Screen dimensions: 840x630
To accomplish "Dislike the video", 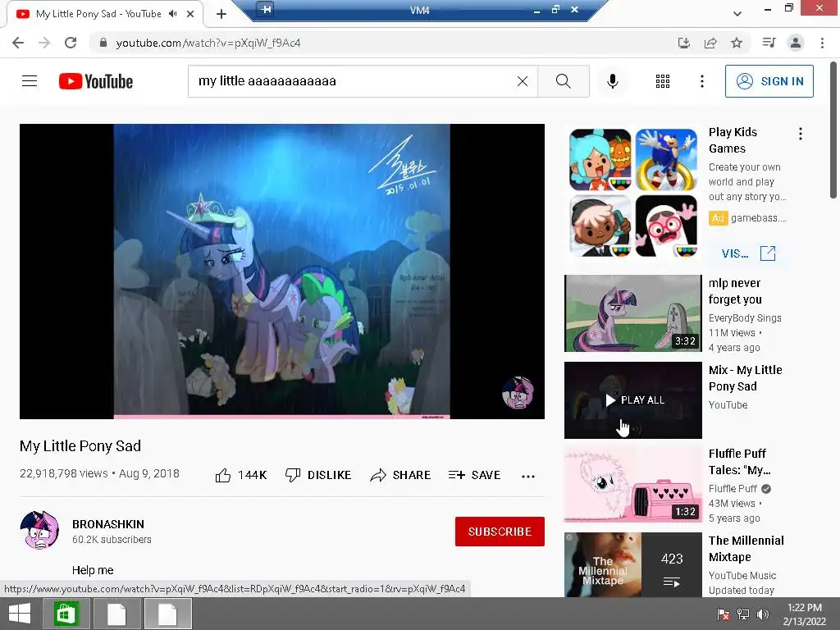I will tap(318, 475).
